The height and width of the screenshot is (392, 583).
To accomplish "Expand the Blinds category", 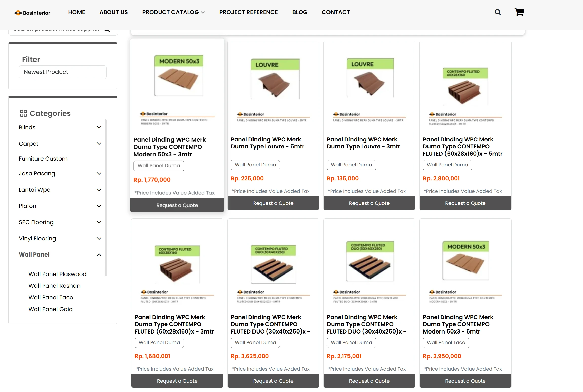I will [99, 127].
